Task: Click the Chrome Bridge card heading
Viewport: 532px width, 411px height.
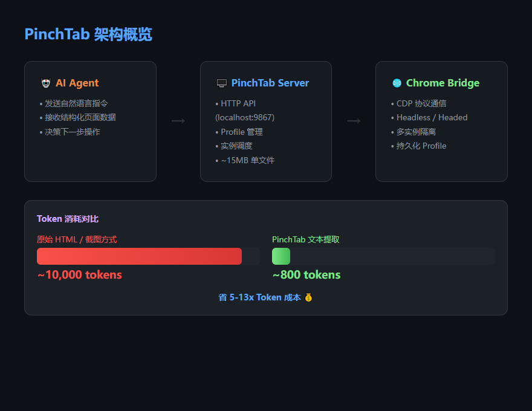Action: pos(443,83)
